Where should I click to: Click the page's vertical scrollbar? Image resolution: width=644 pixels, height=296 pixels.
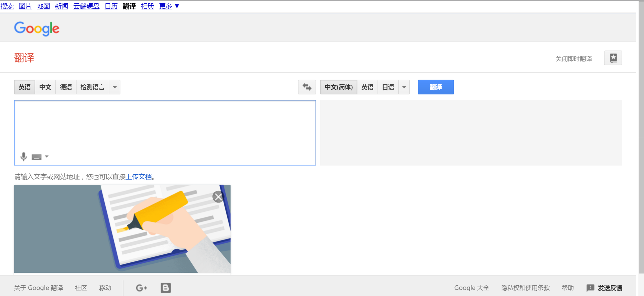(x=641, y=137)
